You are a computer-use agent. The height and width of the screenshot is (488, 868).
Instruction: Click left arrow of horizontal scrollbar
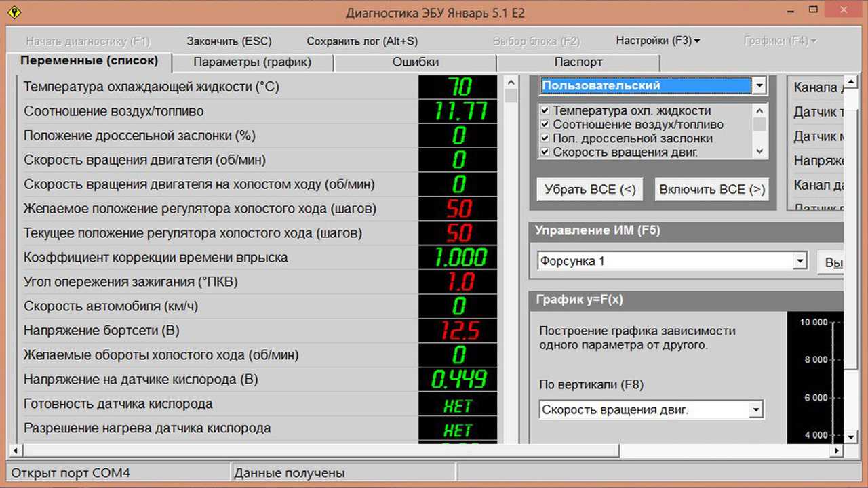pos(16,450)
